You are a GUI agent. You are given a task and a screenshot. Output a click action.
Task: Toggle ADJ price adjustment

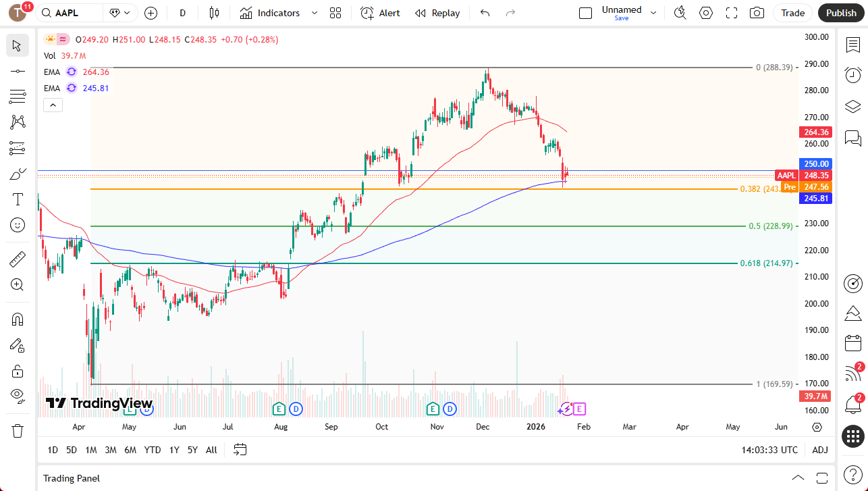[819, 450]
